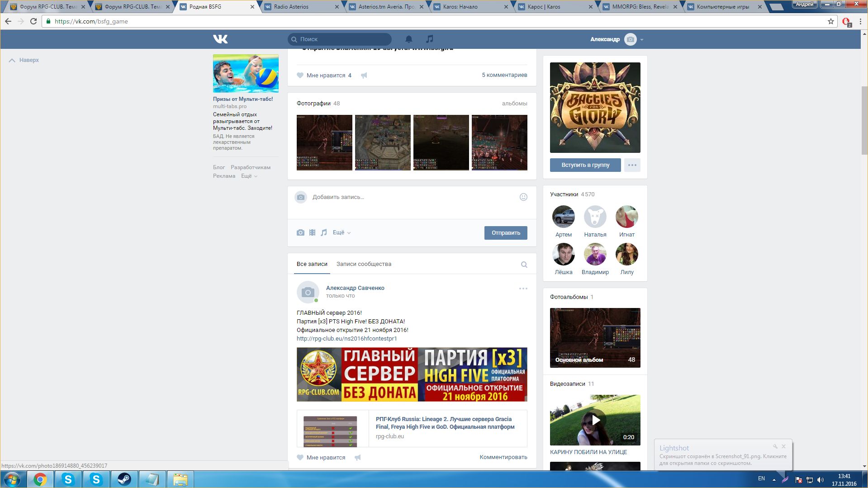Switch to Radio Asterios browser tab
The height and width of the screenshot is (488, 868).
tap(301, 7)
